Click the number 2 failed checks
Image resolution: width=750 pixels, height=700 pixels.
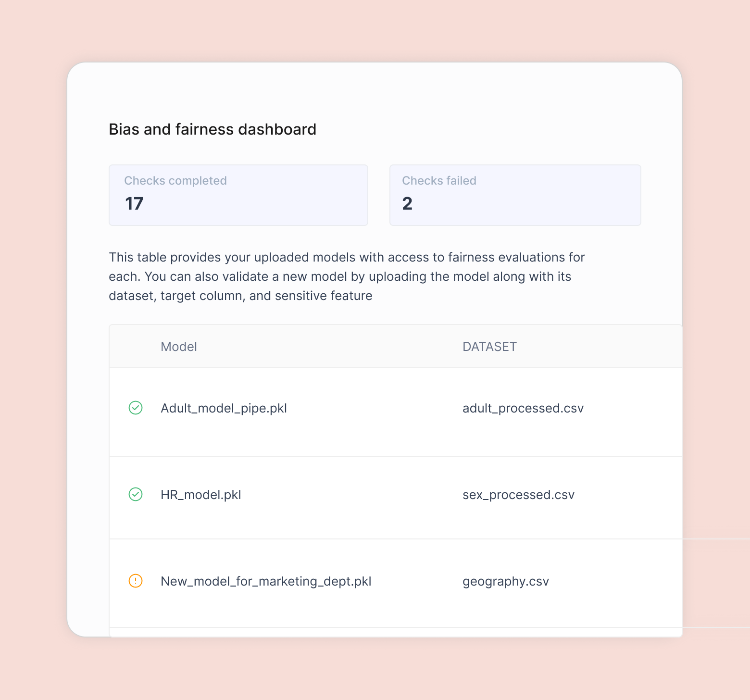tap(407, 203)
